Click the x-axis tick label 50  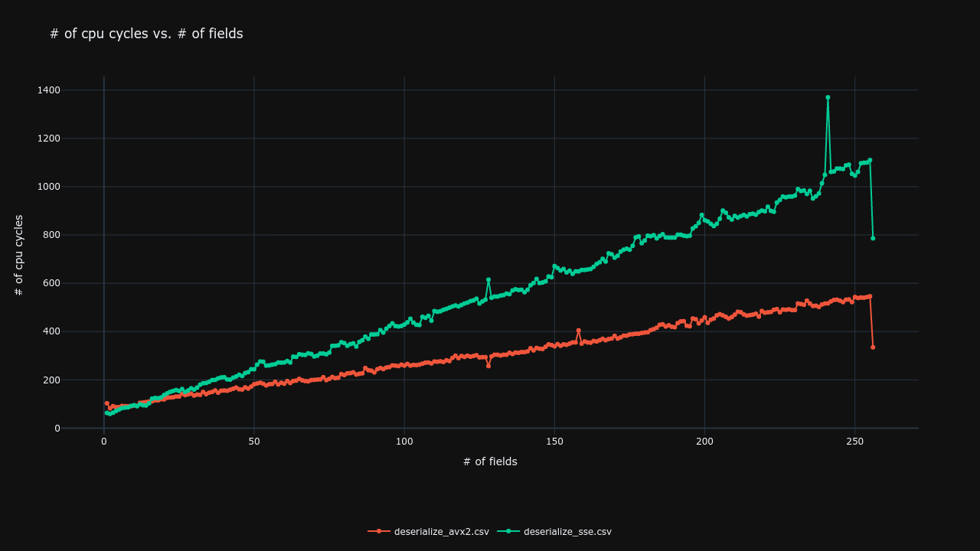(254, 442)
